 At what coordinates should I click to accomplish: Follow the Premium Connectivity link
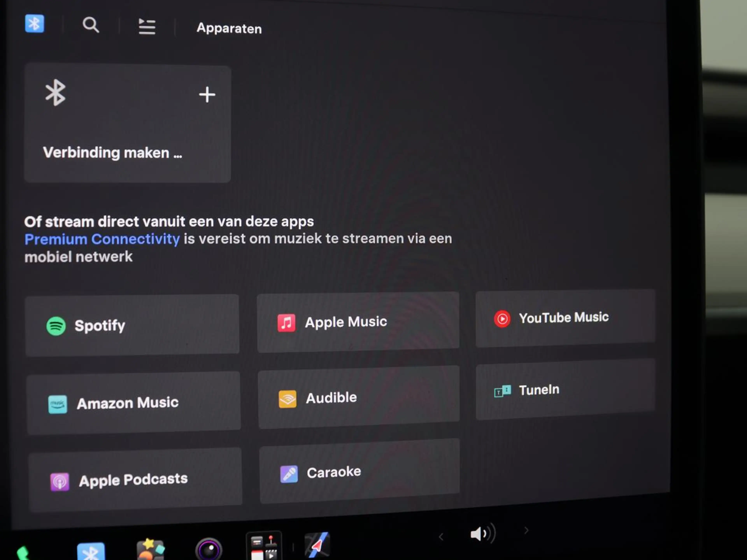[102, 239]
